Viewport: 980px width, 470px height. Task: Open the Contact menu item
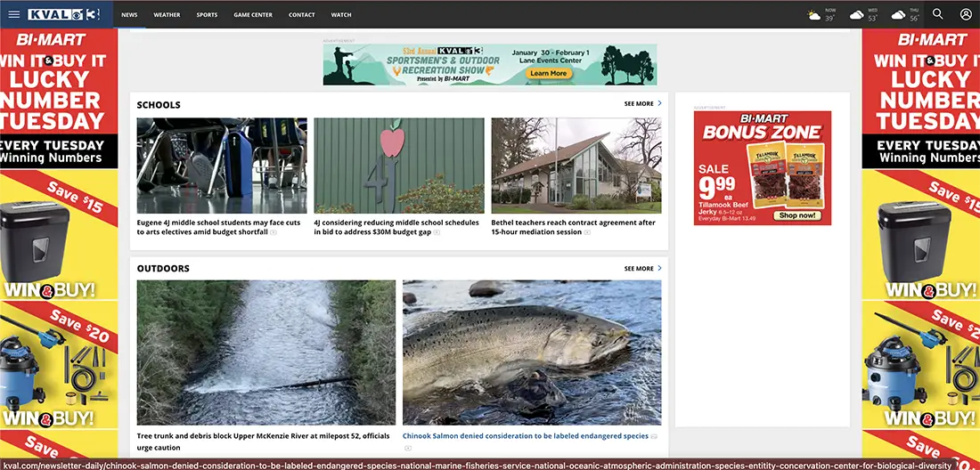click(302, 14)
